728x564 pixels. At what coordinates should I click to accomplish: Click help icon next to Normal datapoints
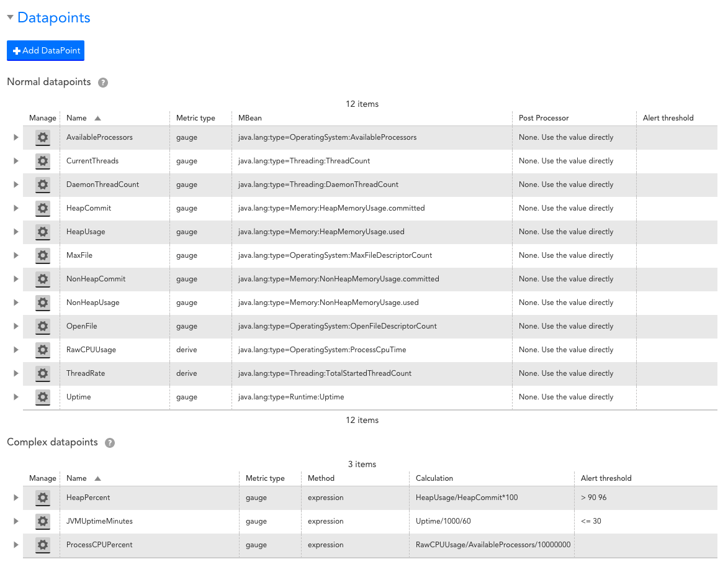click(x=103, y=83)
